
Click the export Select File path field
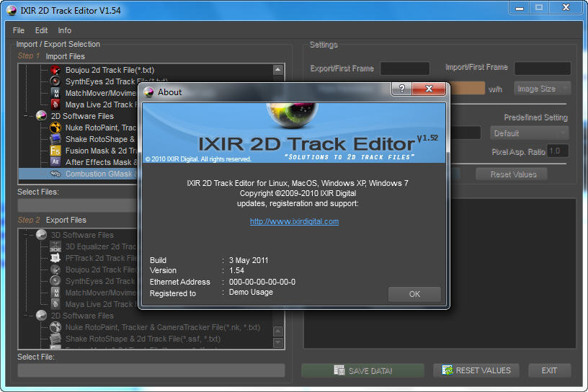tap(151, 370)
